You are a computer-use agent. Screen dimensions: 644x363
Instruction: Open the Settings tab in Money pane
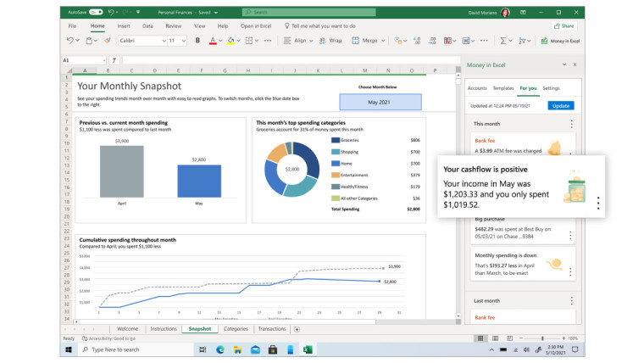click(551, 88)
